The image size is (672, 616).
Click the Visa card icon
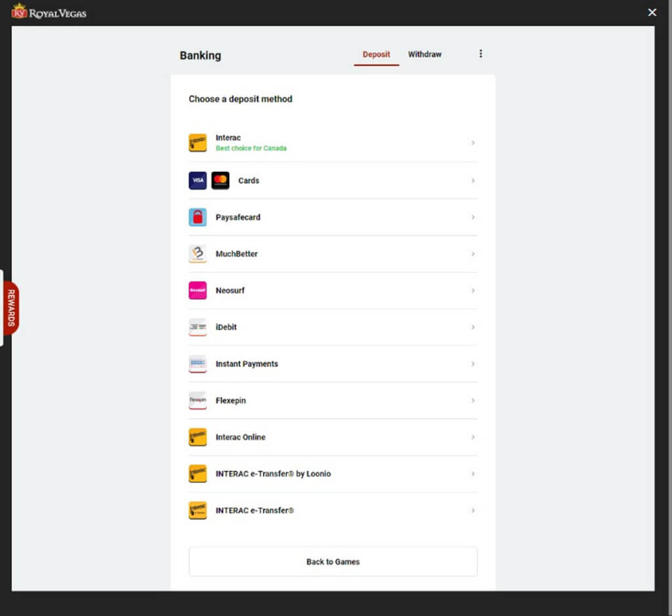point(198,180)
